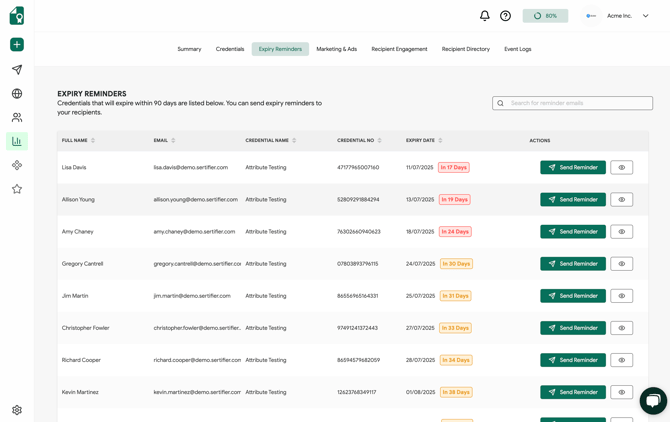The height and width of the screenshot is (422, 670).
Task: Open the paper plane send icon in sidebar
Action: [17, 70]
